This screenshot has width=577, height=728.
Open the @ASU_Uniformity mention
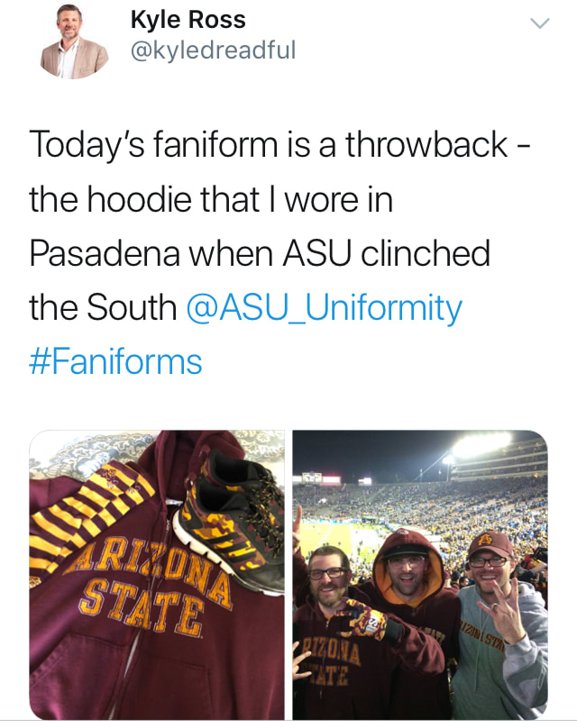coord(325,307)
